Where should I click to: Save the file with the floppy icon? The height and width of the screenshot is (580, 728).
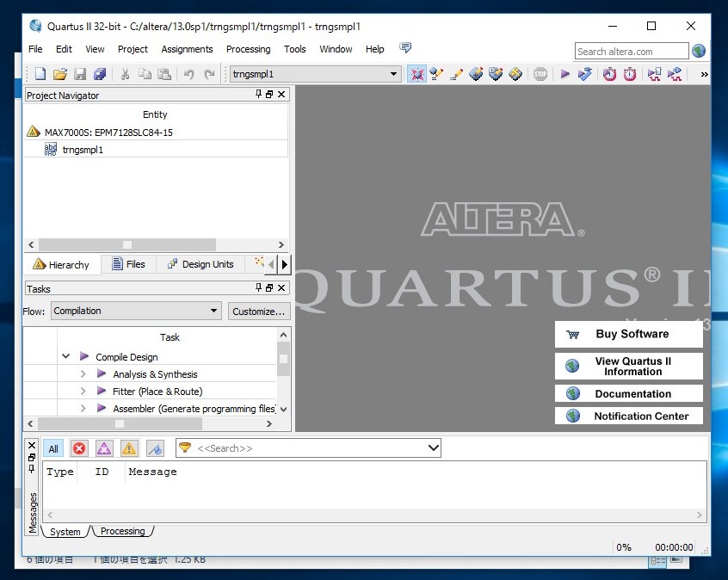[x=80, y=74]
